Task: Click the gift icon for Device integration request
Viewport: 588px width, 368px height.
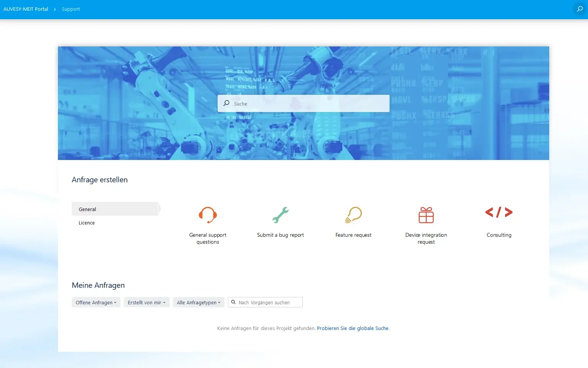Action: tap(426, 215)
